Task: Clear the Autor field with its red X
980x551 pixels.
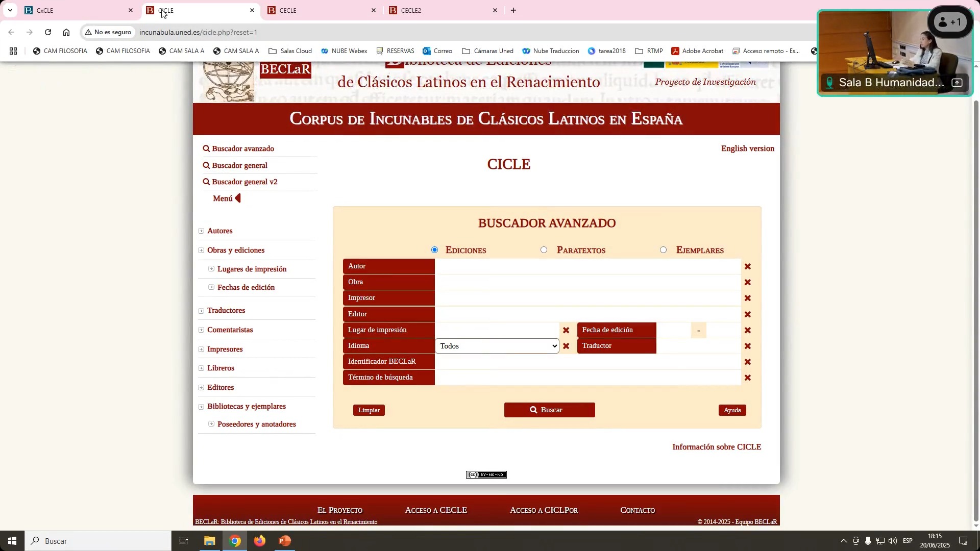Action: point(748,267)
